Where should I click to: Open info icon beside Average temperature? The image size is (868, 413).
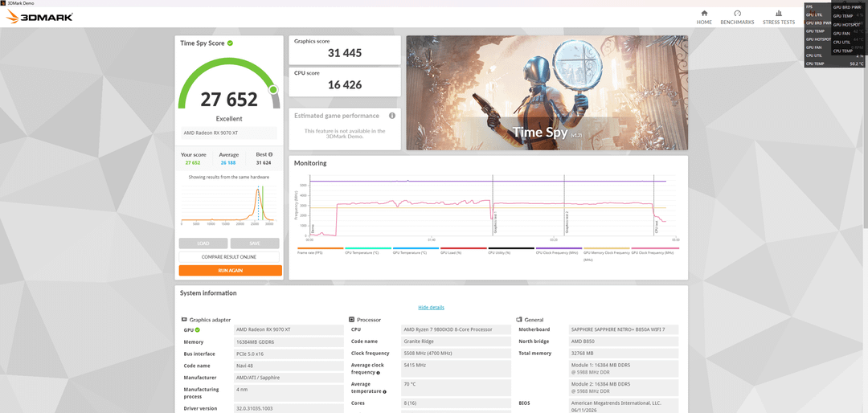coord(385,392)
